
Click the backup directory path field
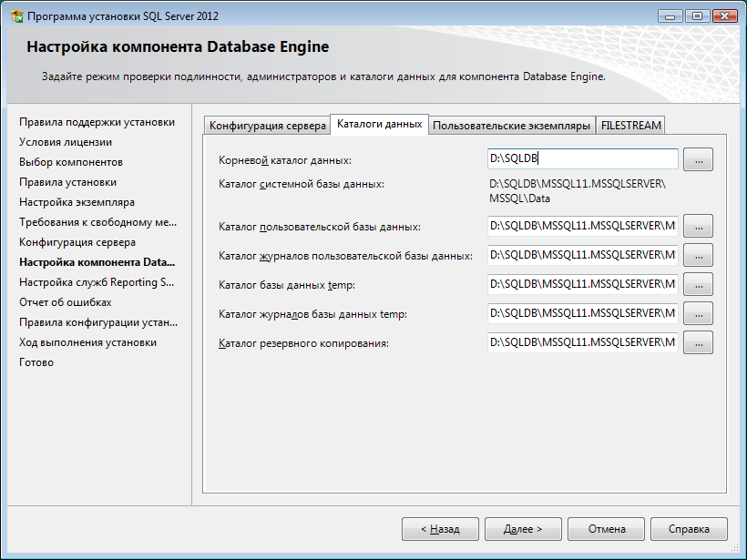[583, 343]
